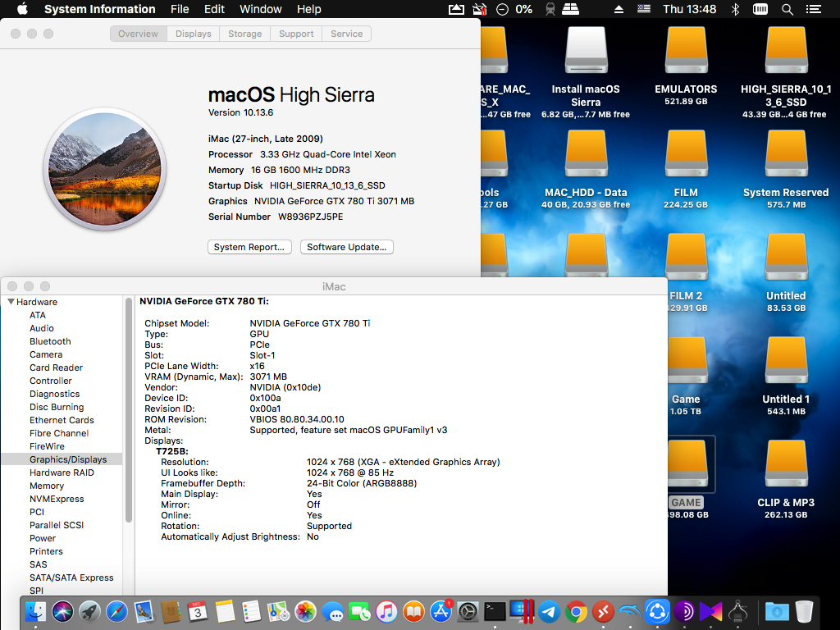840x630 pixels.
Task: Select SATA/SATA Express in the sidebar
Action: coord(71,577)
